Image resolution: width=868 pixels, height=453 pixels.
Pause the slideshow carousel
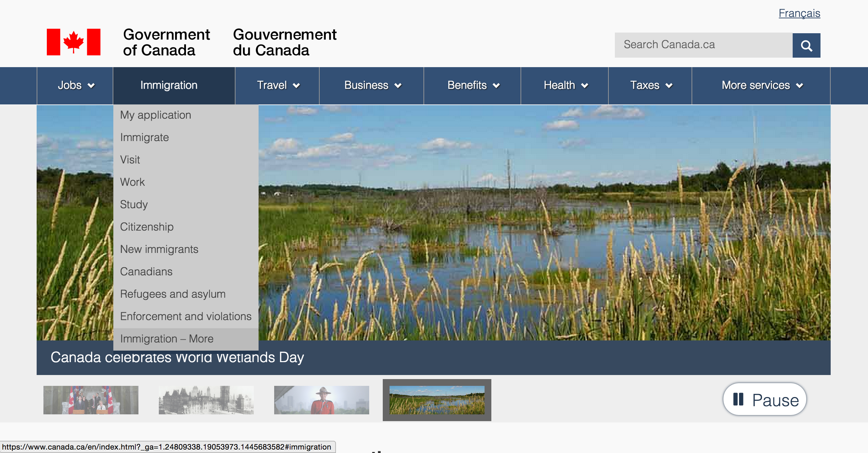[765, 400]
